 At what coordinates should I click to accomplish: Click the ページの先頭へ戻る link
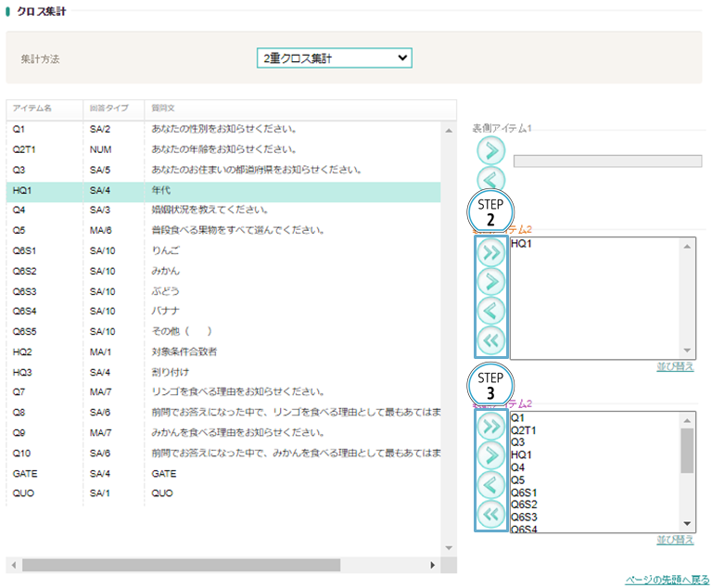pos(667,579)
